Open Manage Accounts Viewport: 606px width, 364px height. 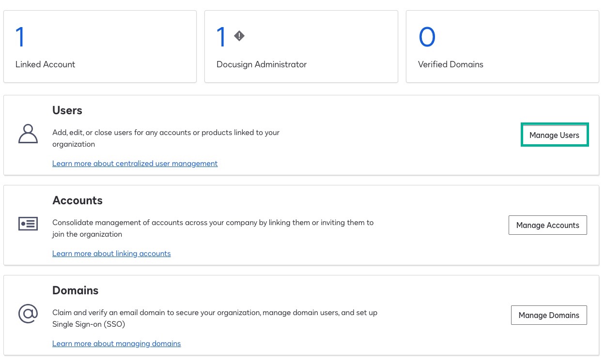[x=547, y=225]
